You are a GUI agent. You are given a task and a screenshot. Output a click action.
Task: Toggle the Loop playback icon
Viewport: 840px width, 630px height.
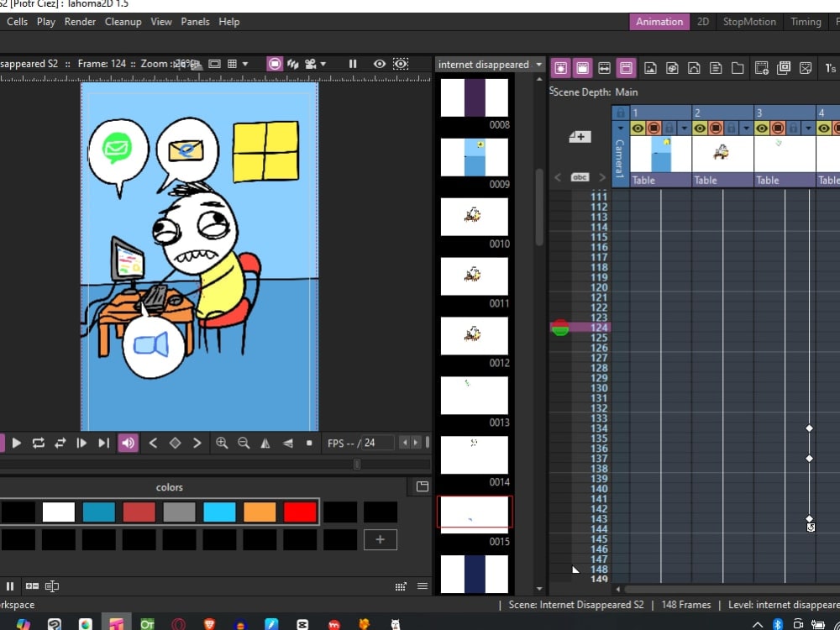38,443
